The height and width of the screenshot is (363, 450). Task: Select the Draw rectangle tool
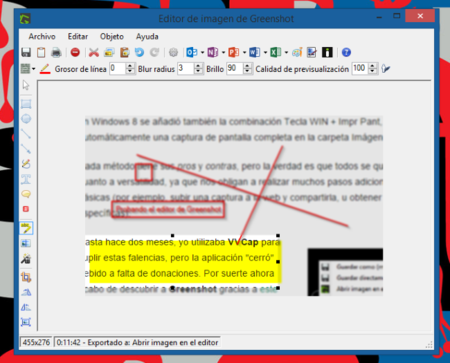26,104
